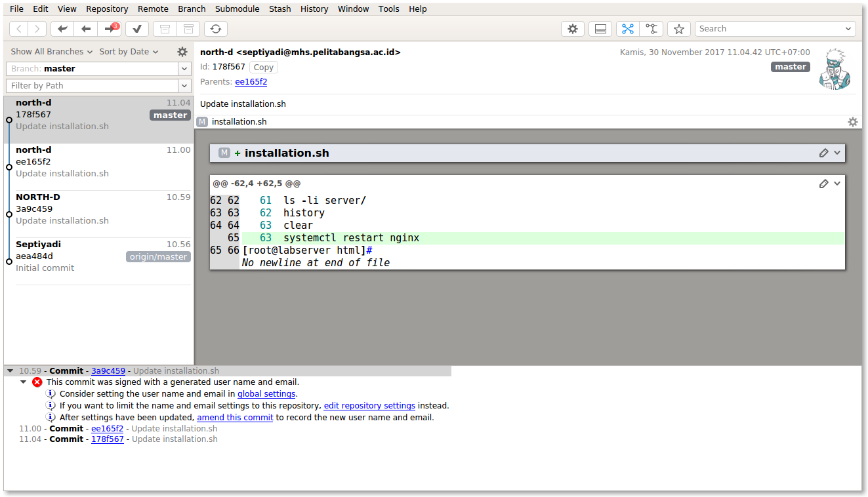Click the star favorites icon in the toolbar

[678, 28]
